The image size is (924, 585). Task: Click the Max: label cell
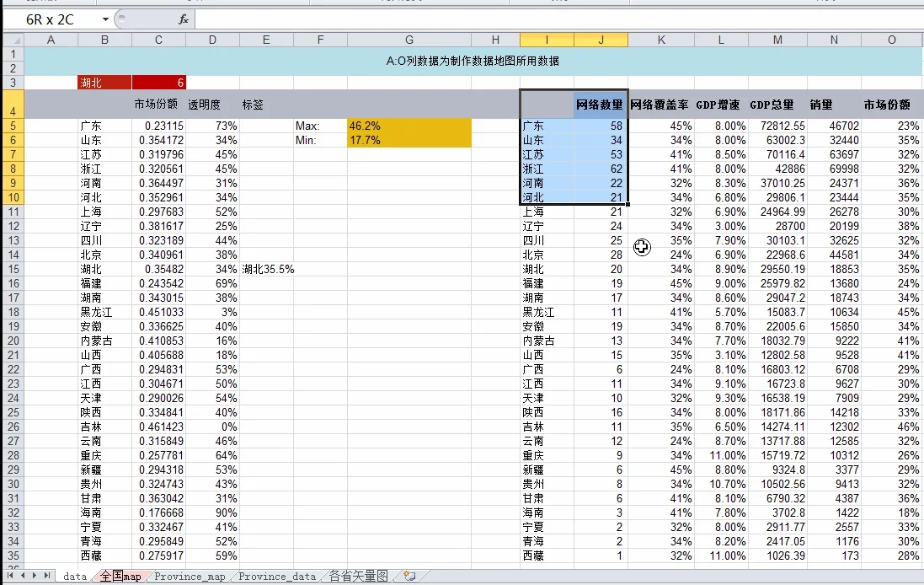(x=320, y=126)
